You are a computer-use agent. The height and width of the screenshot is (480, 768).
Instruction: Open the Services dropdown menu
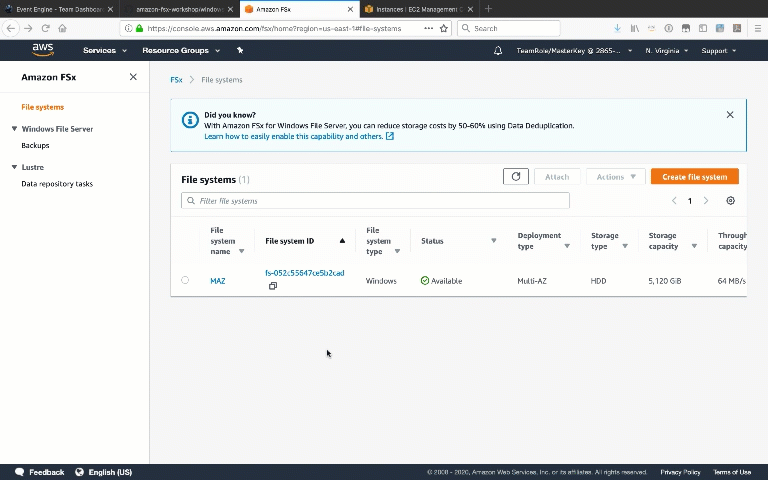105,50
